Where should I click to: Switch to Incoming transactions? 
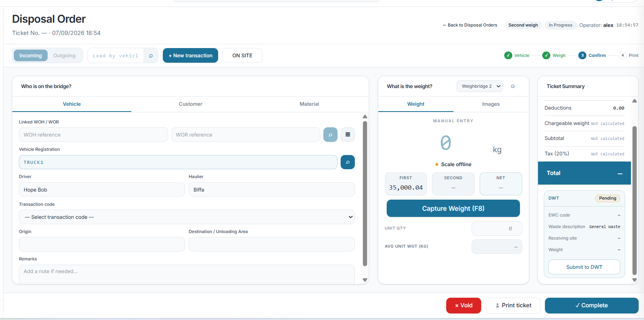click(x=31, y=55)
